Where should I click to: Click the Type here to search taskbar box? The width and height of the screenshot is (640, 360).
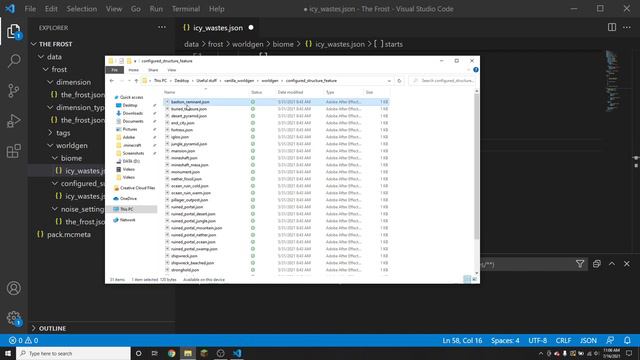[x=73, y=353]
